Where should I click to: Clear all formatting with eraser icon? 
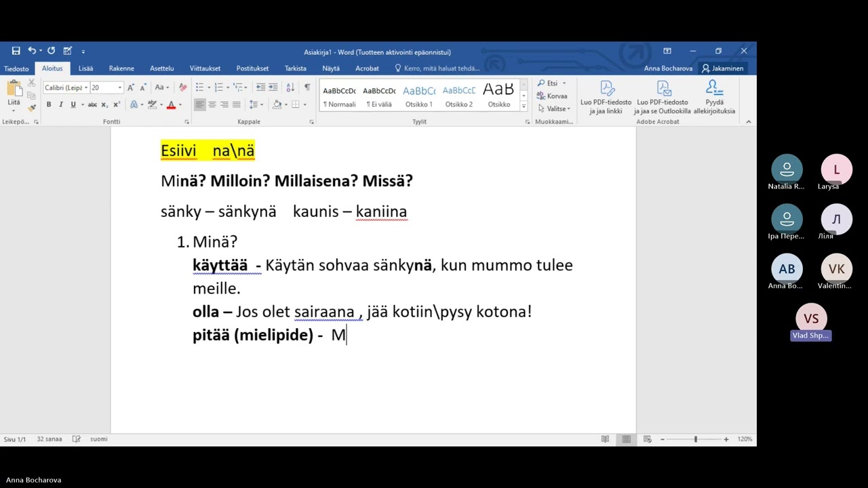click(182, 87)
